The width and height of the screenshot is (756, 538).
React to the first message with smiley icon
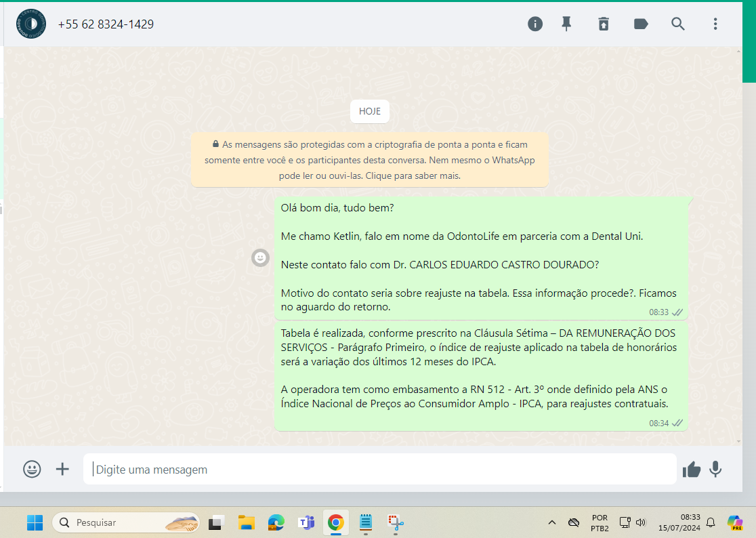[x=260, y=257]
